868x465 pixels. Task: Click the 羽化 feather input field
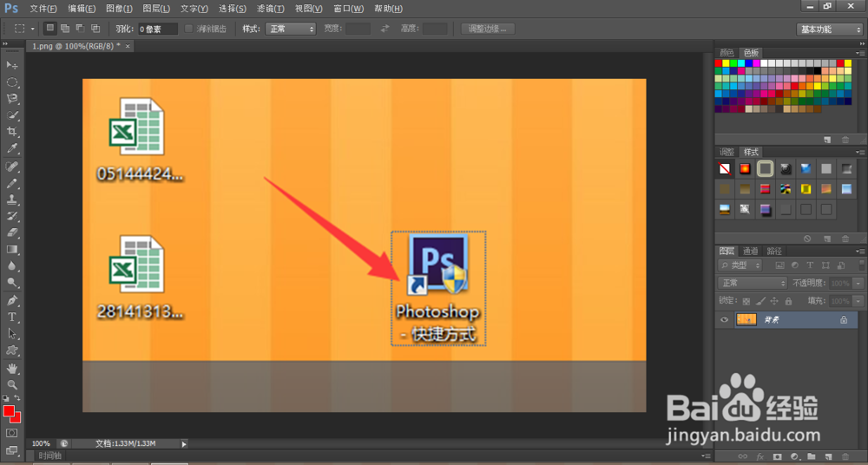coord(158,29)
